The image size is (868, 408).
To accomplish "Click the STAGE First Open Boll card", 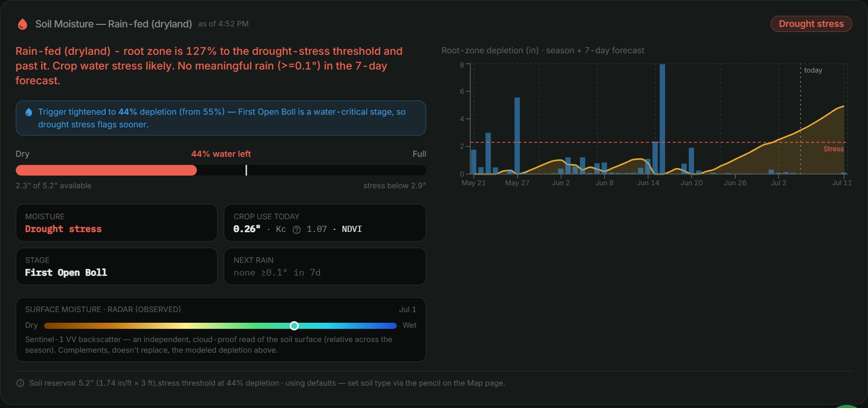I will click(x=116, y=267).
